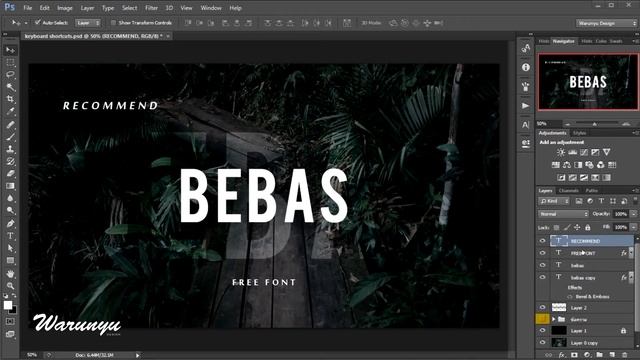Select the Dodge tool

click(10, 211)
